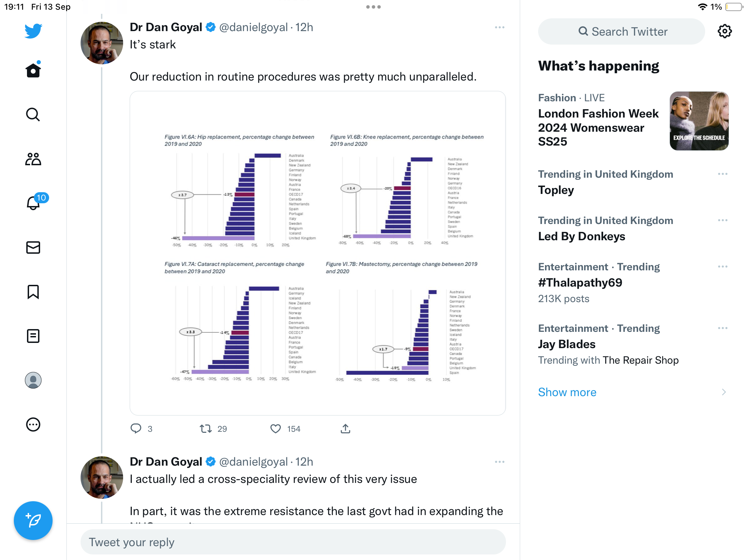Open more options on first Dan Goyal tweet
The height and width of the screenshot is (560, 747).
(x=500, y=27)
